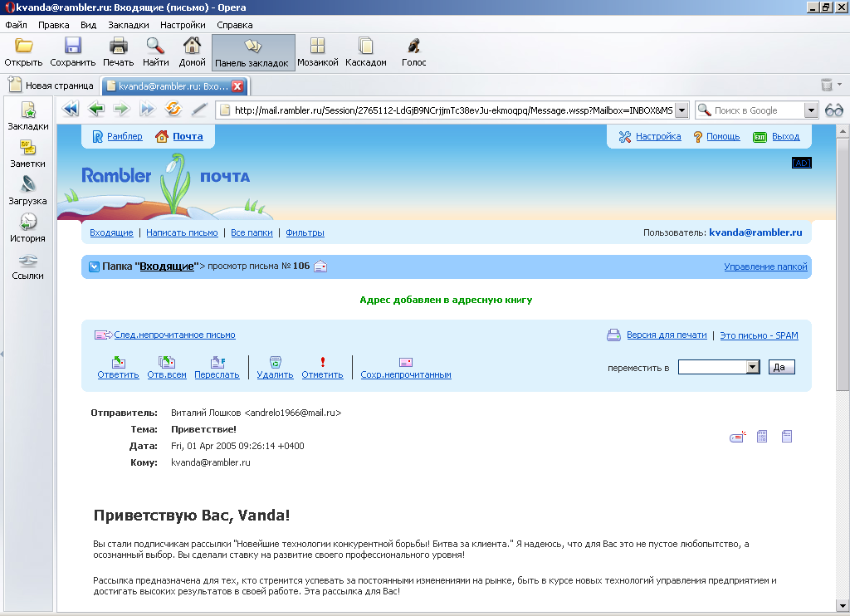Click the Управление папкой link
Screen dimensions: 850x616
click(x=765, y=266)
